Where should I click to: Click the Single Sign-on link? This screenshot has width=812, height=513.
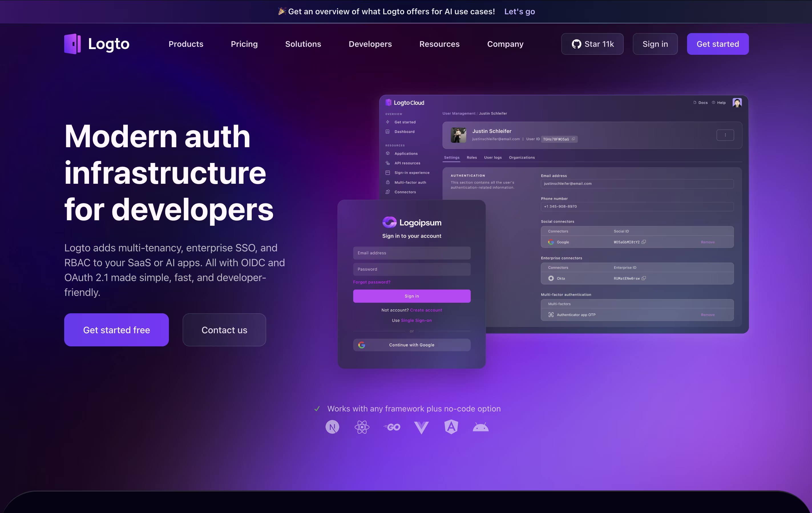click(416, 320)
